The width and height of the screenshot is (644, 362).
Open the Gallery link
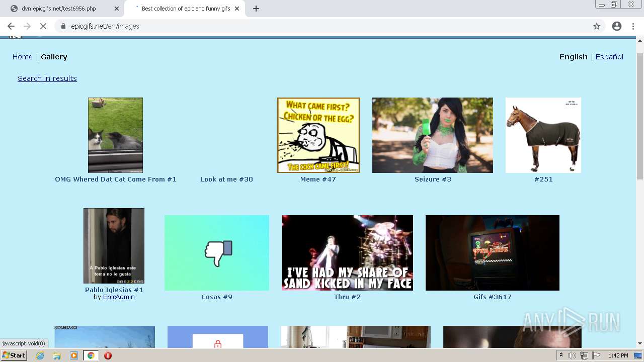pos(54,57)
